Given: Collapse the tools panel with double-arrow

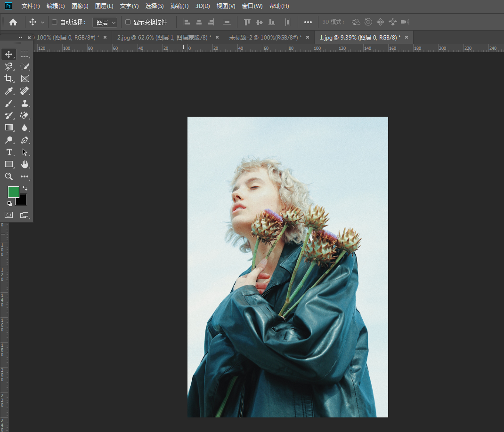Looking at the screenshot, I should click(x=20, y=38).
